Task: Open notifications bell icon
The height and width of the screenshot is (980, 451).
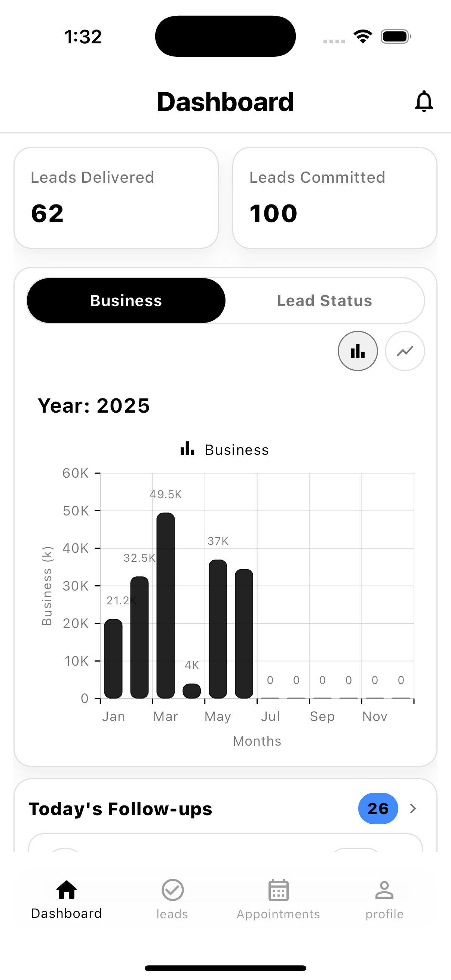Action: pyautogui.click(x=424, y=102)
